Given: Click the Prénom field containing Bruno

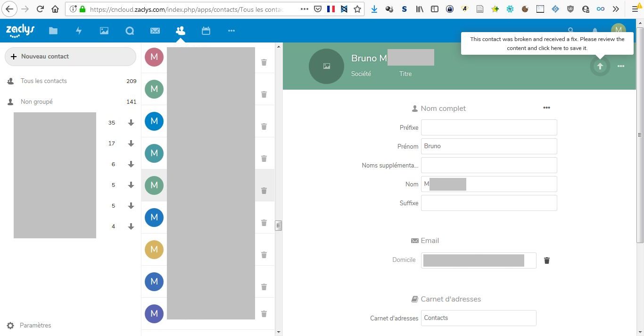Looking at the screenshot, I should pos(488,146).
